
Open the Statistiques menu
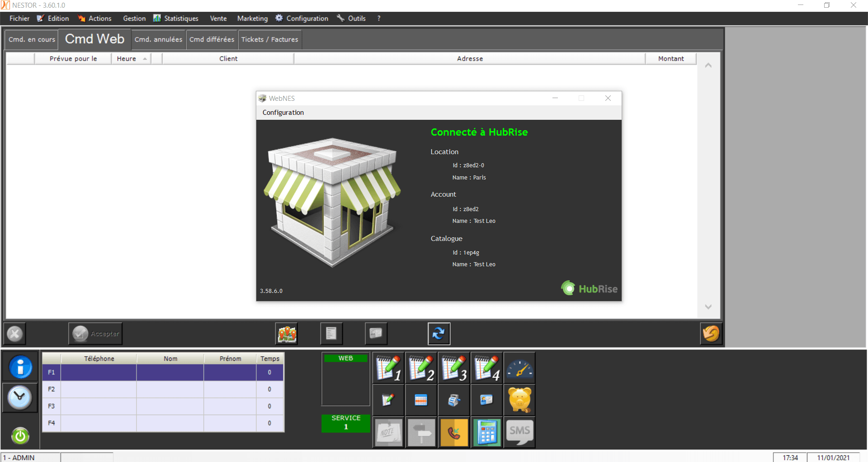[181, 19]
